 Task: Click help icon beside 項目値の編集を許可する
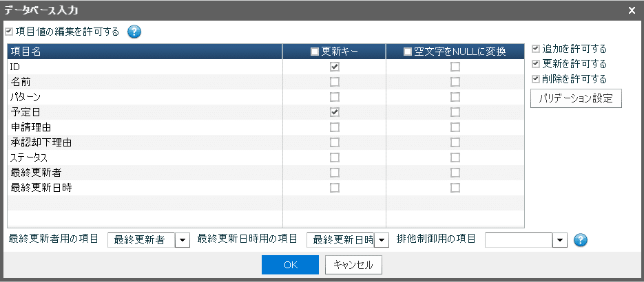click(134, 32)
